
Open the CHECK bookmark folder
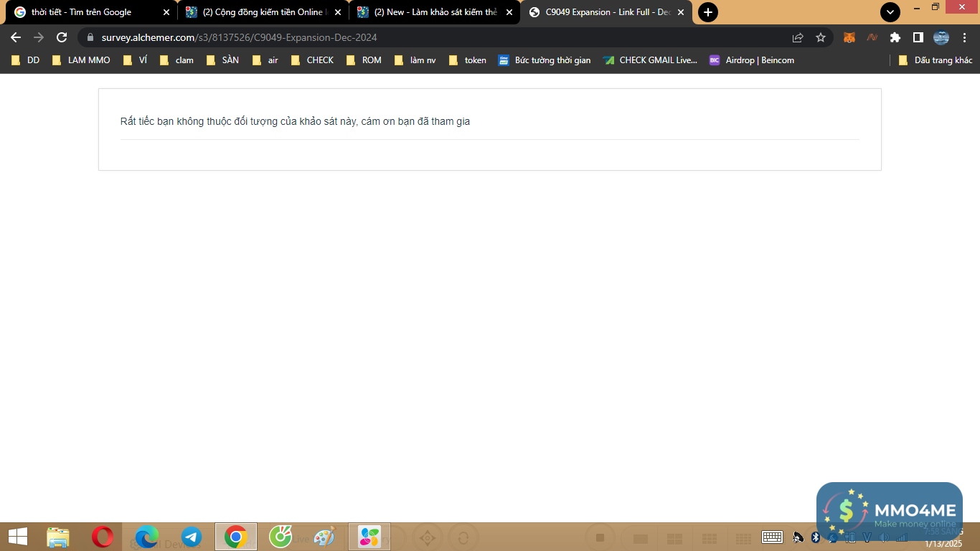pos(312,60)
